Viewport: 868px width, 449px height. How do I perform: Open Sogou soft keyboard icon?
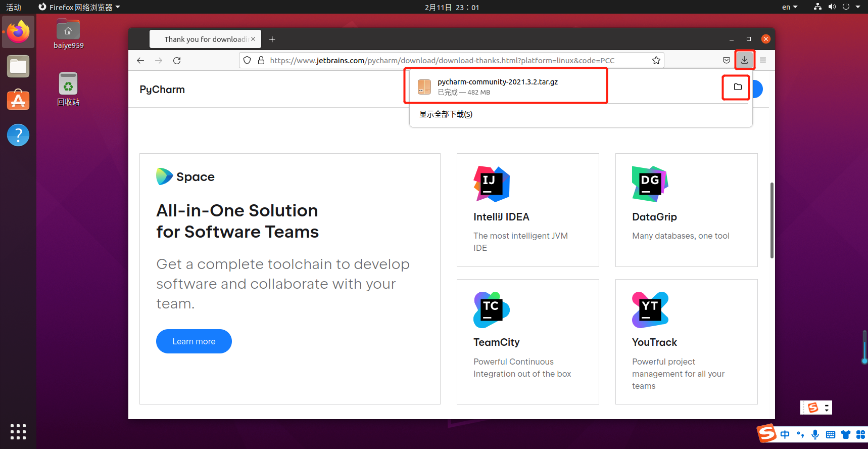pos(830,434)
